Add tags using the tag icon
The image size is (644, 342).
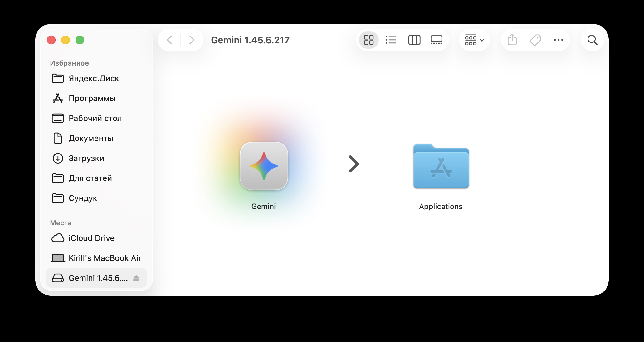tap(535, 40)
